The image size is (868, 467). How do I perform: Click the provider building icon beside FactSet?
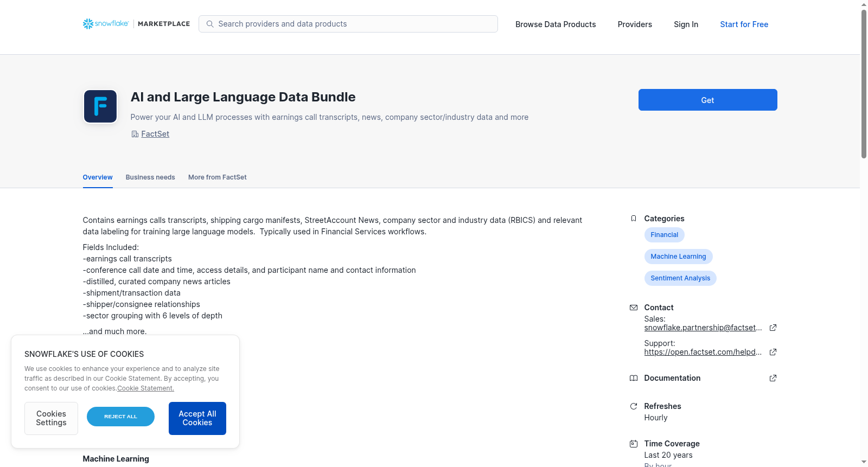pyautogui.click(x=135, y=134)
